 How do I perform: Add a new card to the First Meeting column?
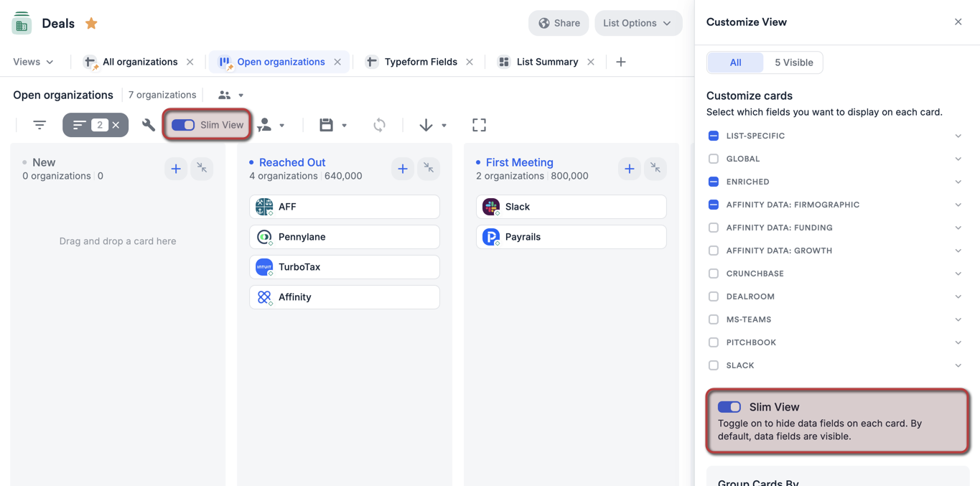[629, 168]
